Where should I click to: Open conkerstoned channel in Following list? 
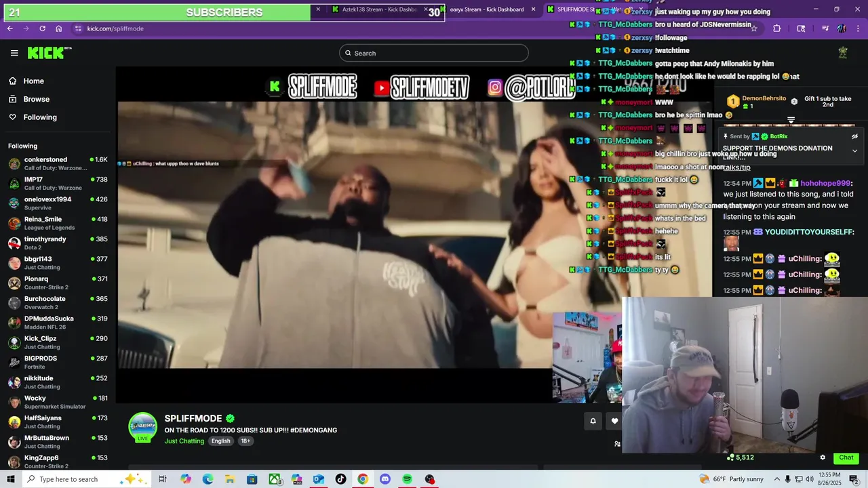tap(58, 163)
